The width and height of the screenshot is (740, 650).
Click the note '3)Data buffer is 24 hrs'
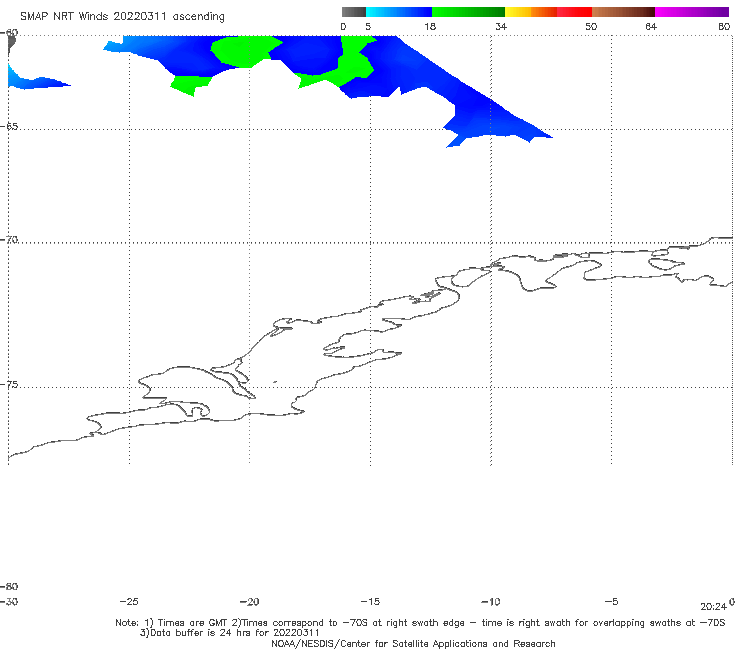coord(229,633)
